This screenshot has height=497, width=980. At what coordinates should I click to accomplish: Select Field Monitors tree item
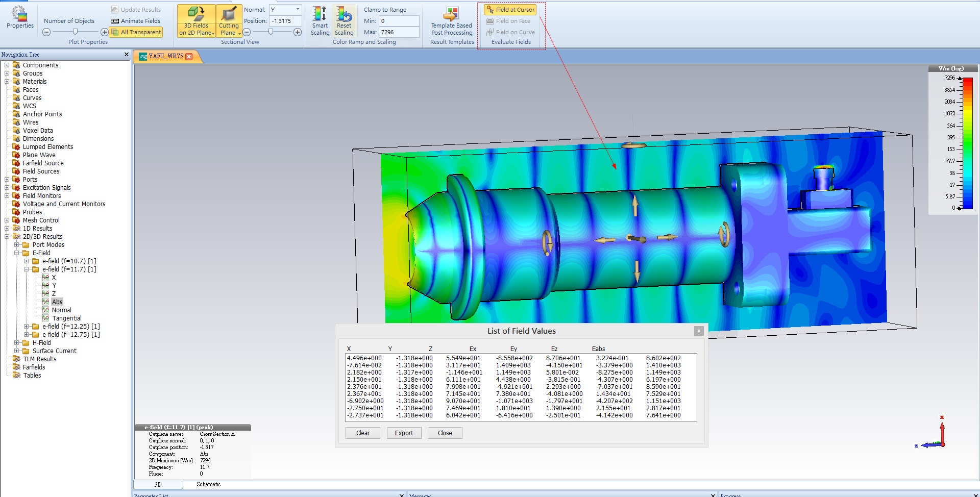pyautogui.click(x=42, y=196)
